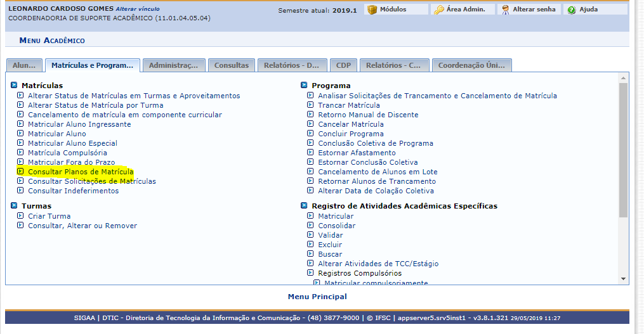The image size is (644, 334).
Task: Click bullet icon next to Matricular Aluno Ingressante
Action: 20,124
